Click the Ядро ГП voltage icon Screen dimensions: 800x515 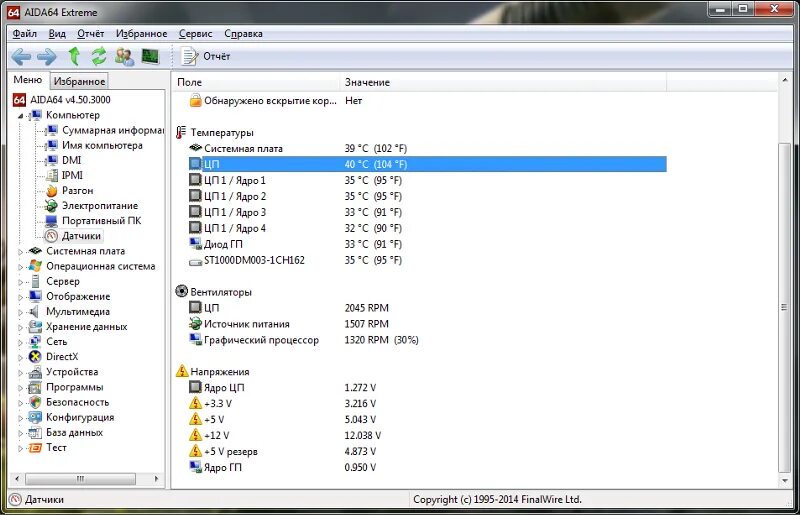pyautogui.click(x=195, y=467)
